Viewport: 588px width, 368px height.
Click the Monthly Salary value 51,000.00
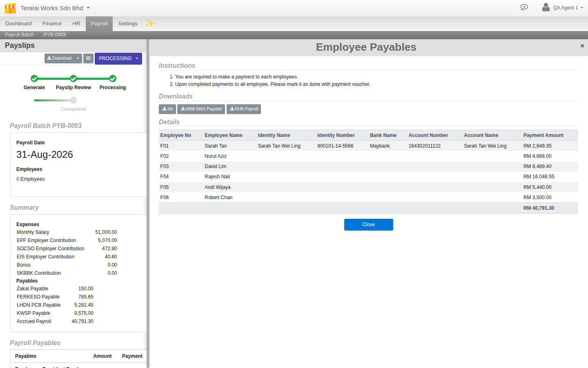(106, 232)
